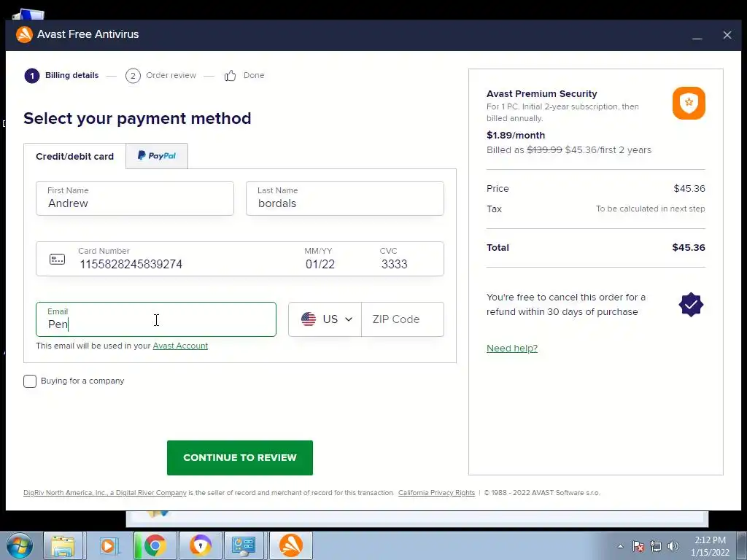Screen dimensions: 747x560
Task: Select the Credit/debit card tab
Action: [x=75, y=156]
